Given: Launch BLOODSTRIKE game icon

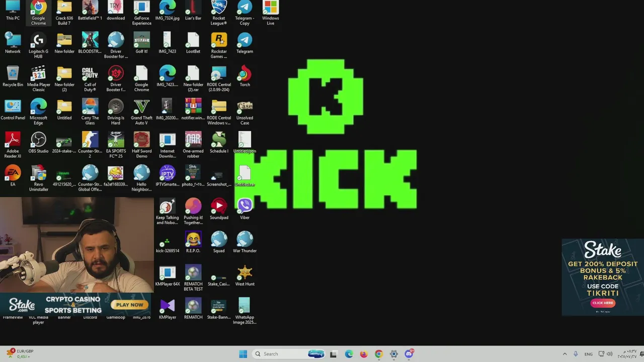Looking at the screenshot, I should coord(90,43).
